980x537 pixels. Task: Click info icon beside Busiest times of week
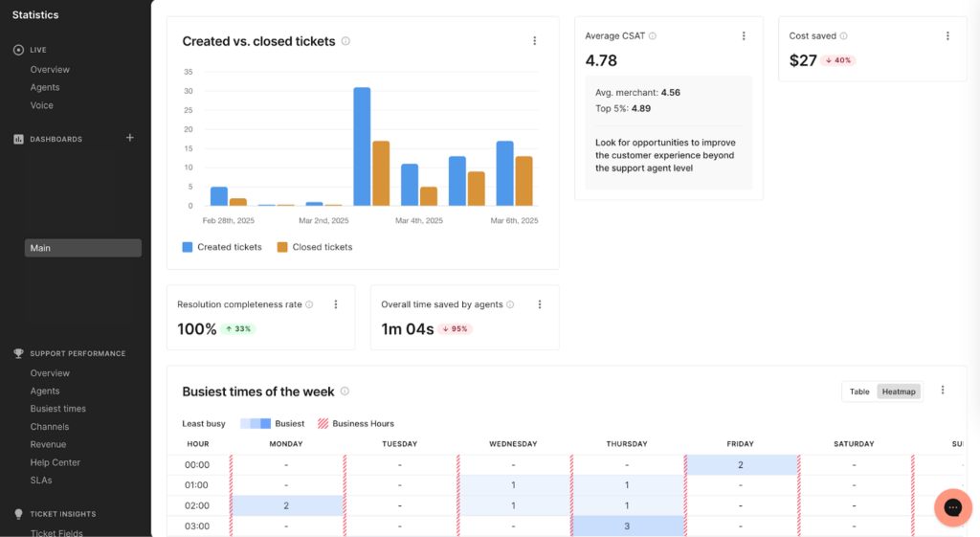(x=345, y=391)
